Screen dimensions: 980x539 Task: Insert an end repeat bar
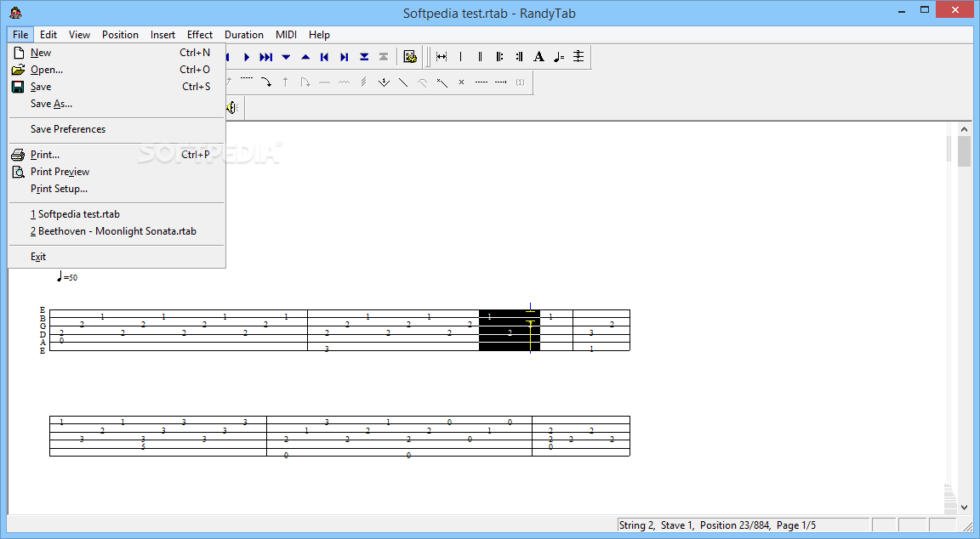[519, 57]
